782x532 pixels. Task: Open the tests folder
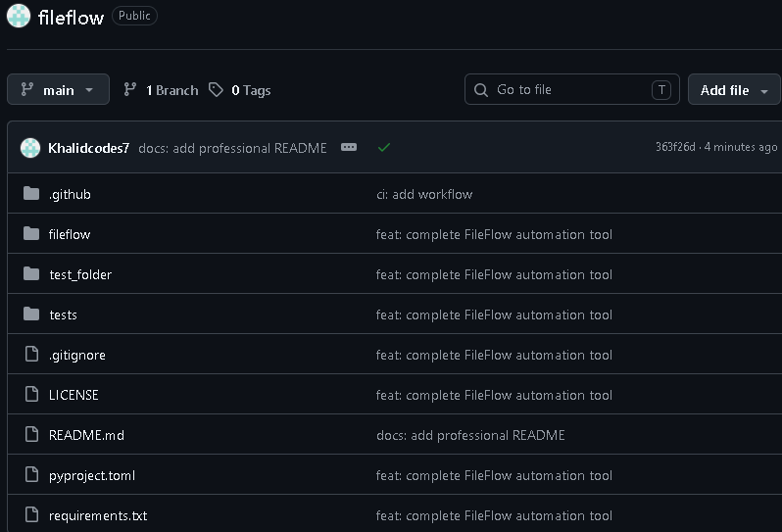[64, 315]
